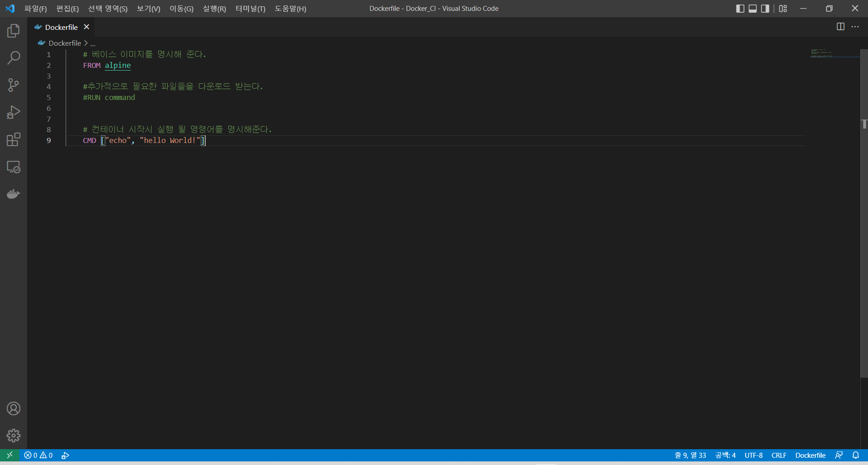Open the Manage gear menu

click(14, 436)
